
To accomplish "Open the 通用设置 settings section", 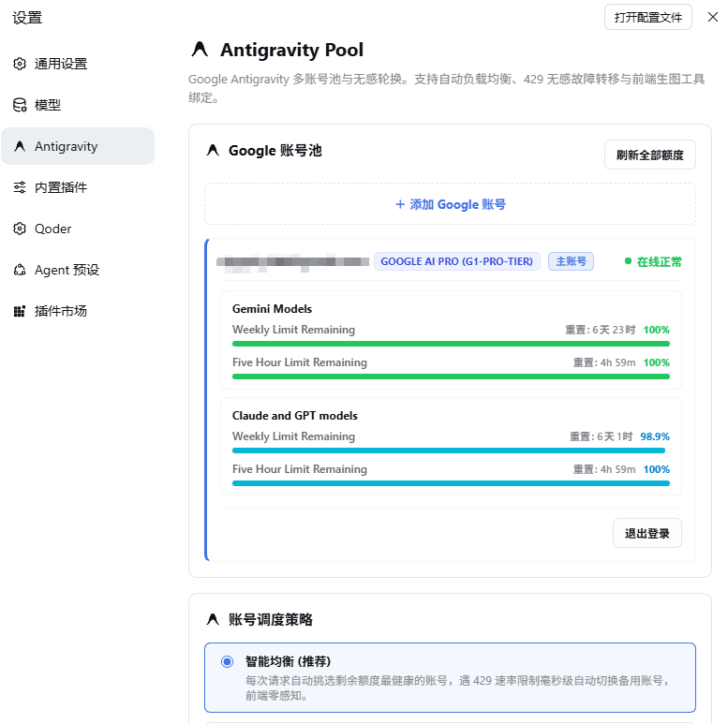I will (78, 64).
